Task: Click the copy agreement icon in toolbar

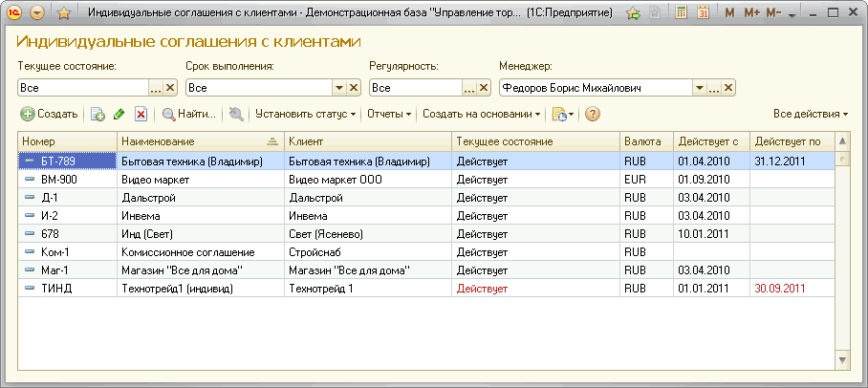Action: click(x=98, y=115)
